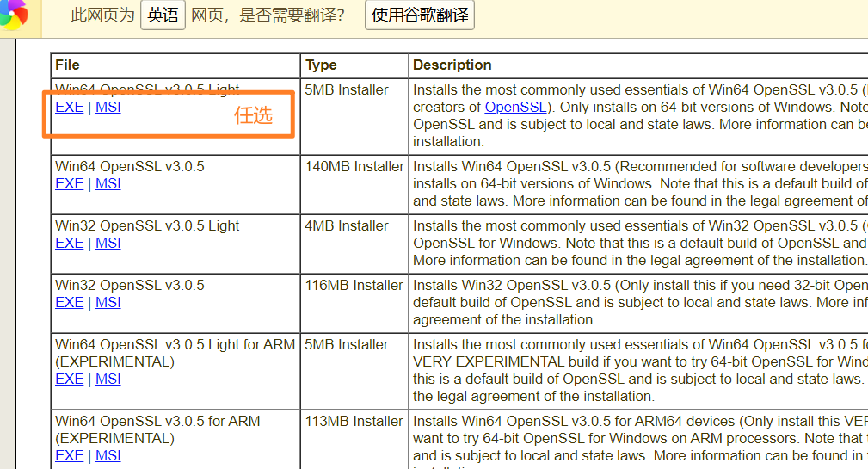
Task: Download EXE for Win64 OpenSSL v3.0.5 Light
Action: click(x=69, y=107)
